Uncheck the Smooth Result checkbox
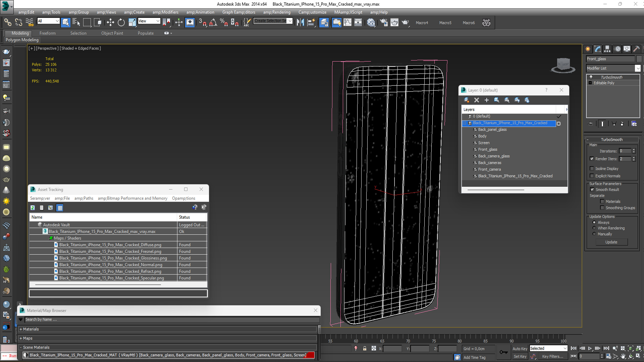The image size is (644, 362). pos(592,189)
